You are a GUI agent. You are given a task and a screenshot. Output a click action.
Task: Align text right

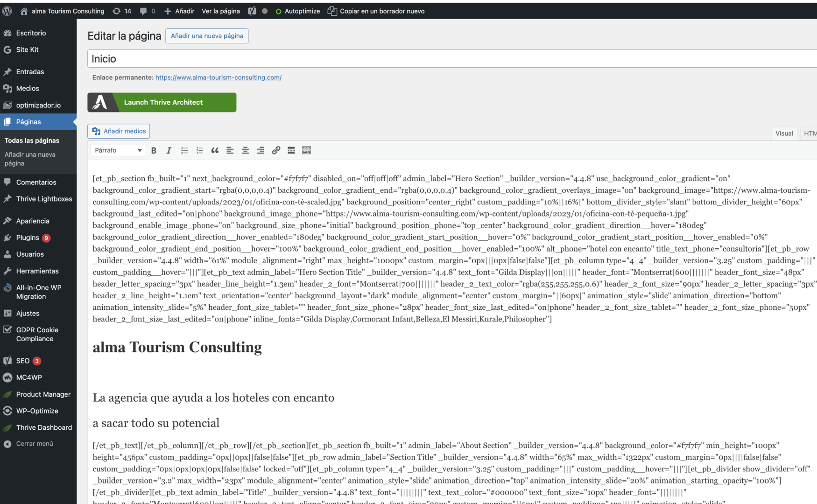[x=261, y=150]
